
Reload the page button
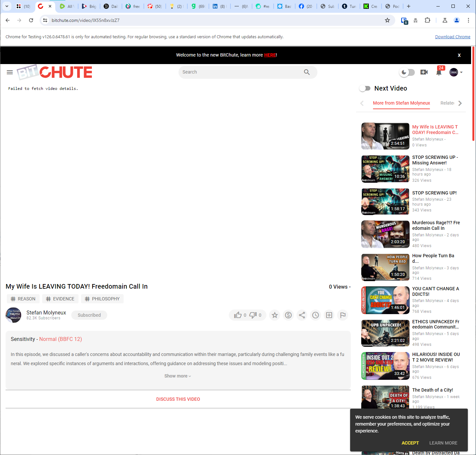pos(31,20)
